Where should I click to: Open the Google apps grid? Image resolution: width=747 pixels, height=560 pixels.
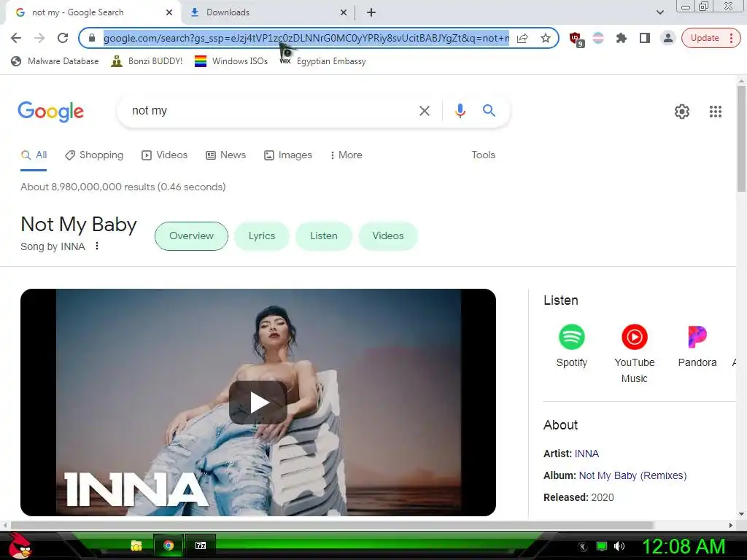[715, 112]
